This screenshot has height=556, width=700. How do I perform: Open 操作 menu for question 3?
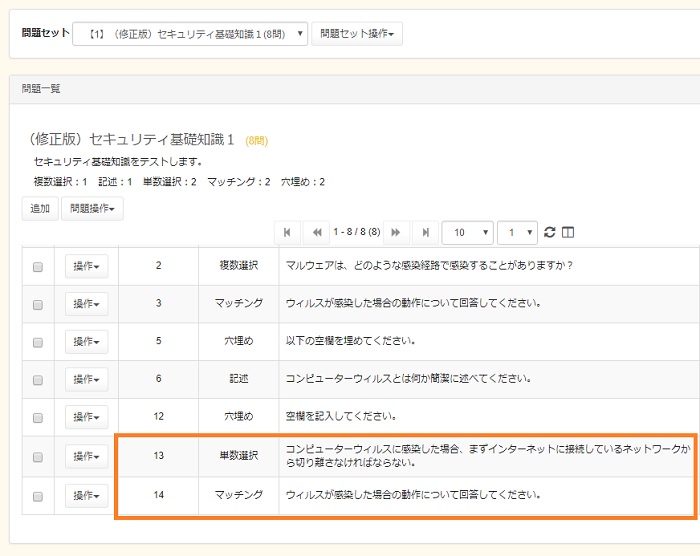[87, 304]
